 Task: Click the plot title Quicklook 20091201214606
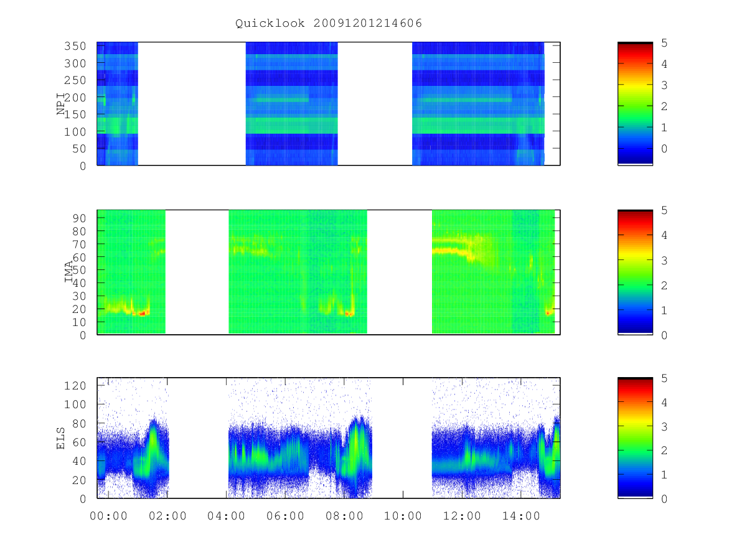click(329, 24)
